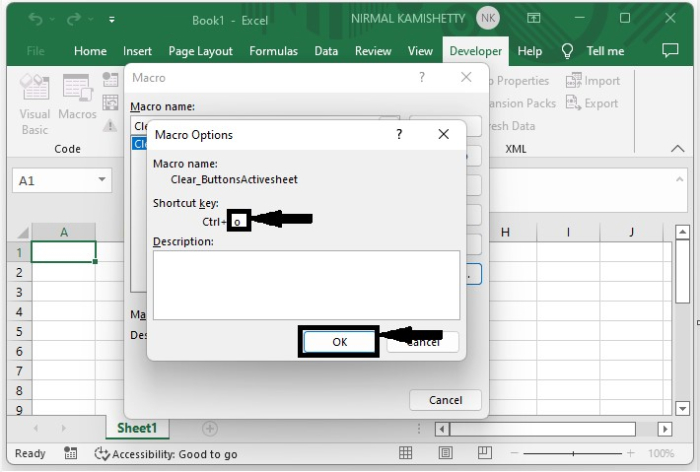700x472 pixels.
Task: Click the Macro Options help question mark
Action: click(399, 134)
